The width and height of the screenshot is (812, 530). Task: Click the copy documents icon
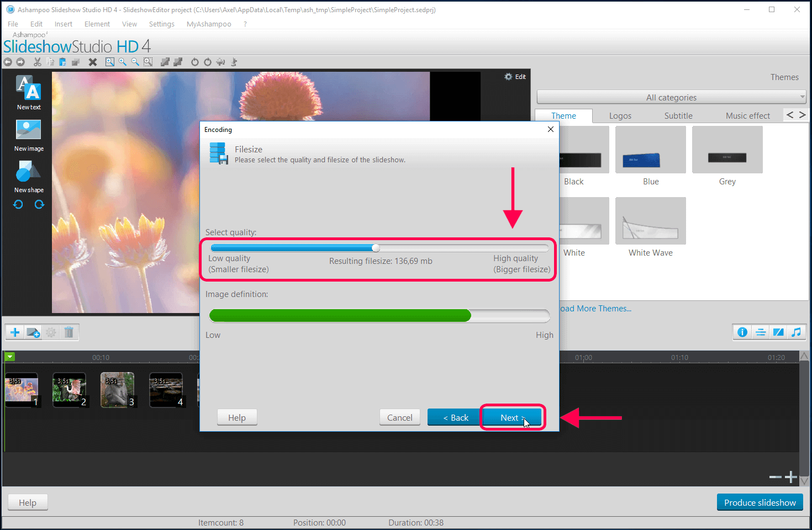coord(50,62)
